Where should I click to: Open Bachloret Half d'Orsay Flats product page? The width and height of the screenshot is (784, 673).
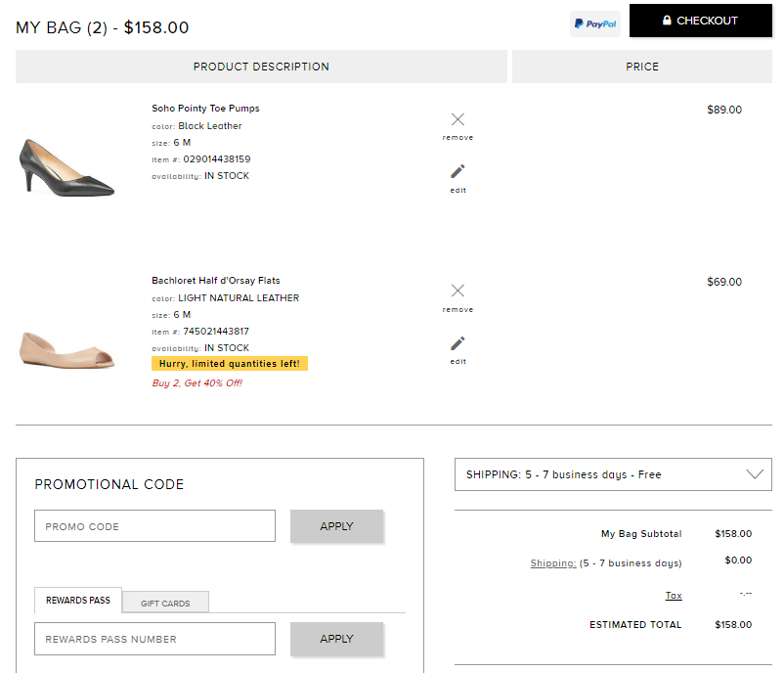click(215, 281)
